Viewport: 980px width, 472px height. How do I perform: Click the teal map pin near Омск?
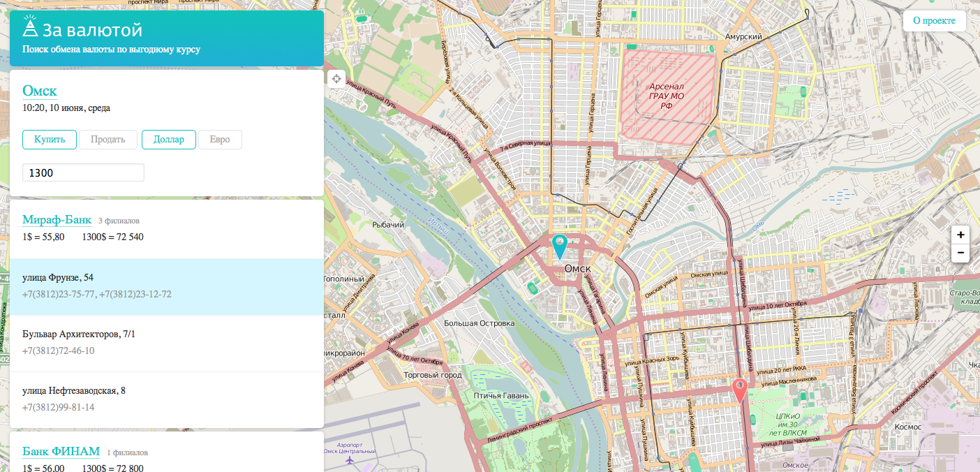[559, 247]
